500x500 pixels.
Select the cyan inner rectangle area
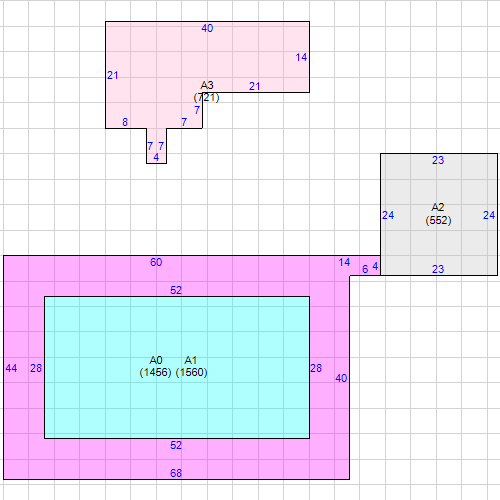coord(177,367)
